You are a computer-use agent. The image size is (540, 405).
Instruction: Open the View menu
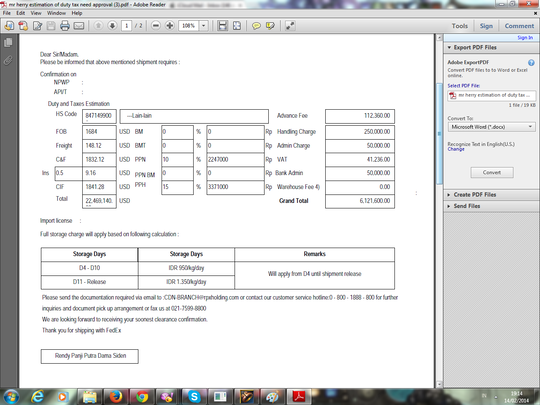[x=36, y=13]
